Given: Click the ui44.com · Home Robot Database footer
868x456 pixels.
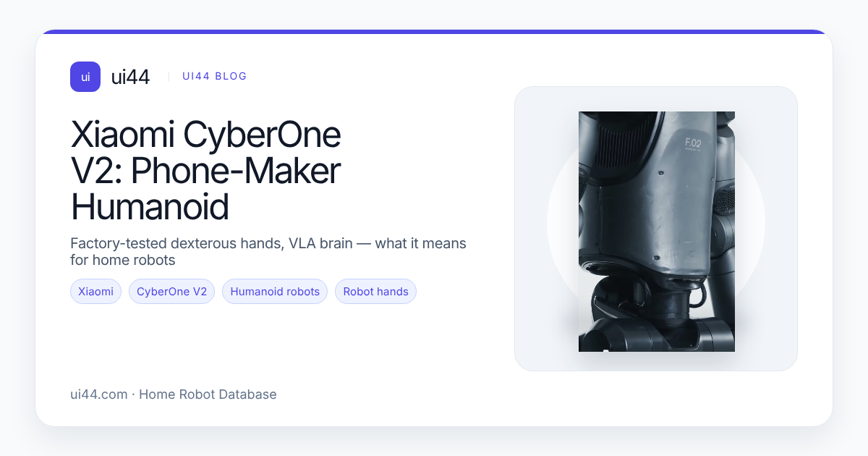Looking at the screenshot, I should click(174, 394).
